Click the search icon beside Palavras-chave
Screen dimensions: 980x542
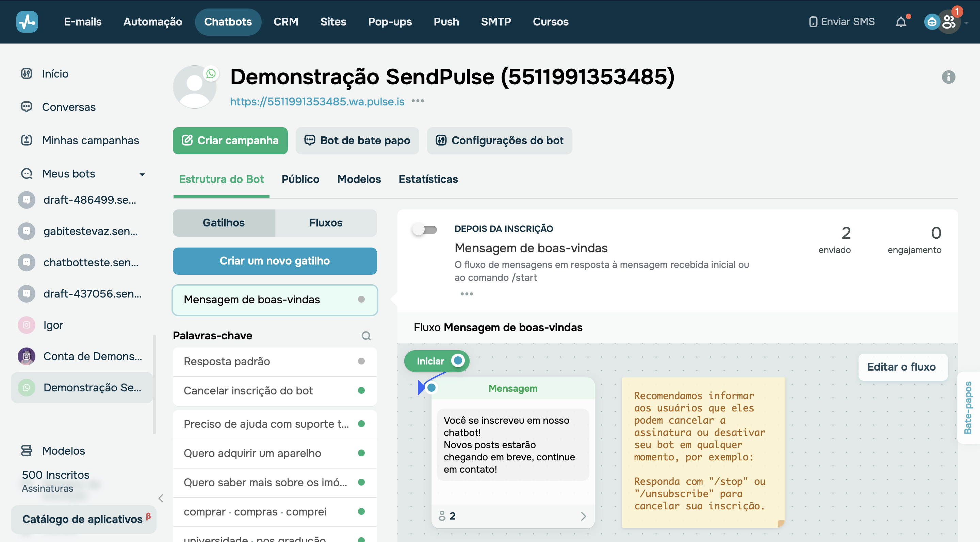point(366,336)
